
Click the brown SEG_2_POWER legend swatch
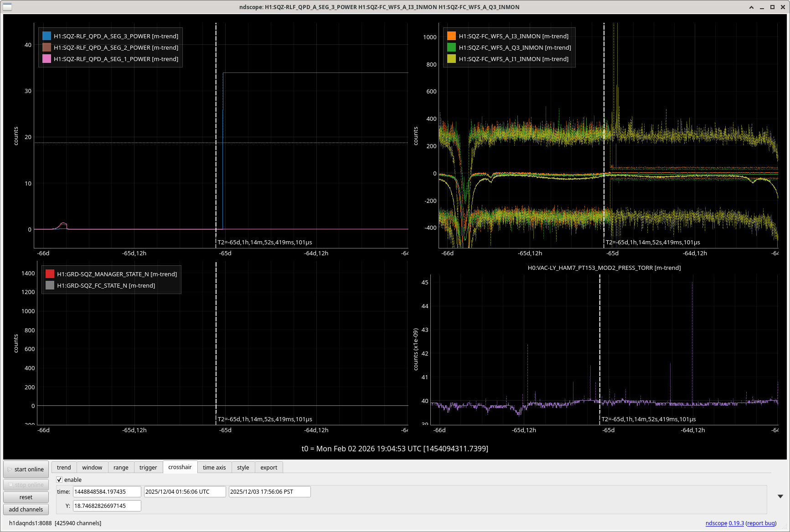tap(46, 47)
